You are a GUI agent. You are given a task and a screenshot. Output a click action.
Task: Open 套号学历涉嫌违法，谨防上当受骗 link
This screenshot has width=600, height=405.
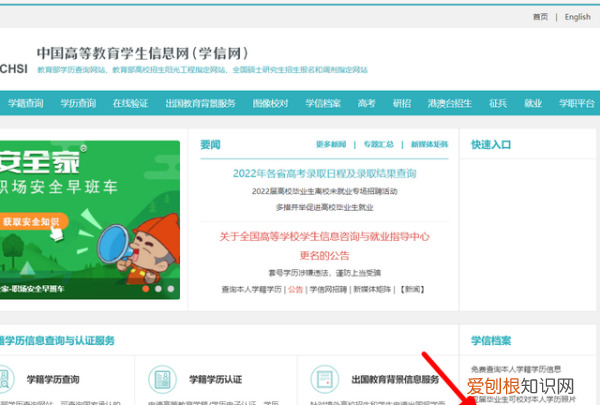coord(324,273)
